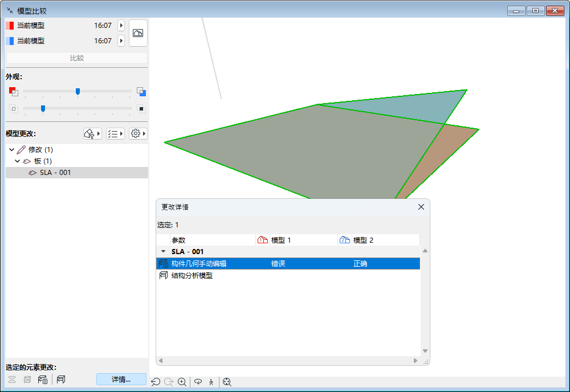Click the red model color indicator
570x392 pixels.
tap(10, 26)
